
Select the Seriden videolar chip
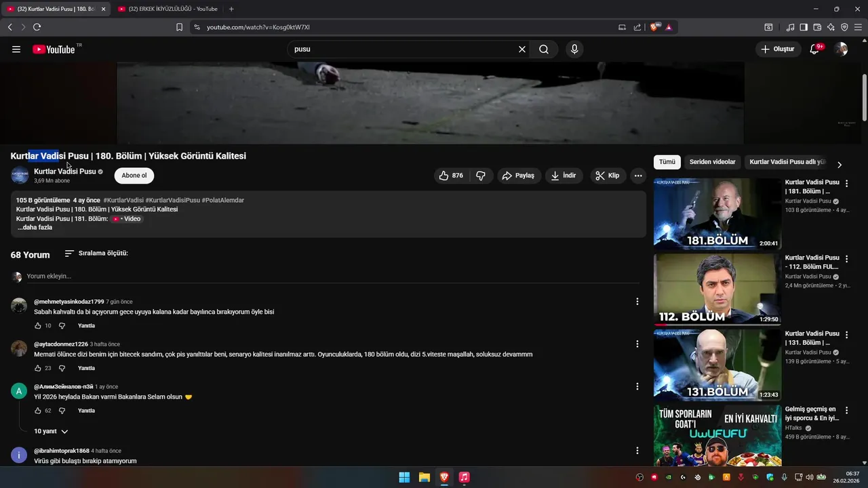coord(712,162)
